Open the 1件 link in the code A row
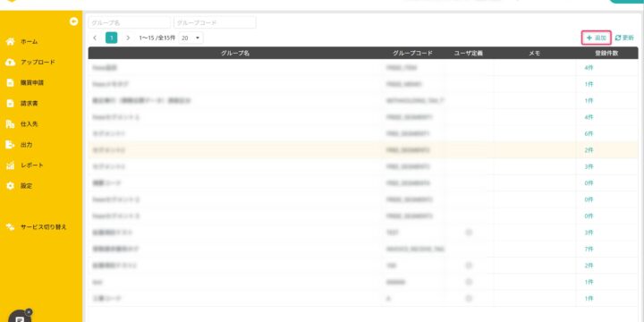The image size is (644, 322). [x=589, y=298]
